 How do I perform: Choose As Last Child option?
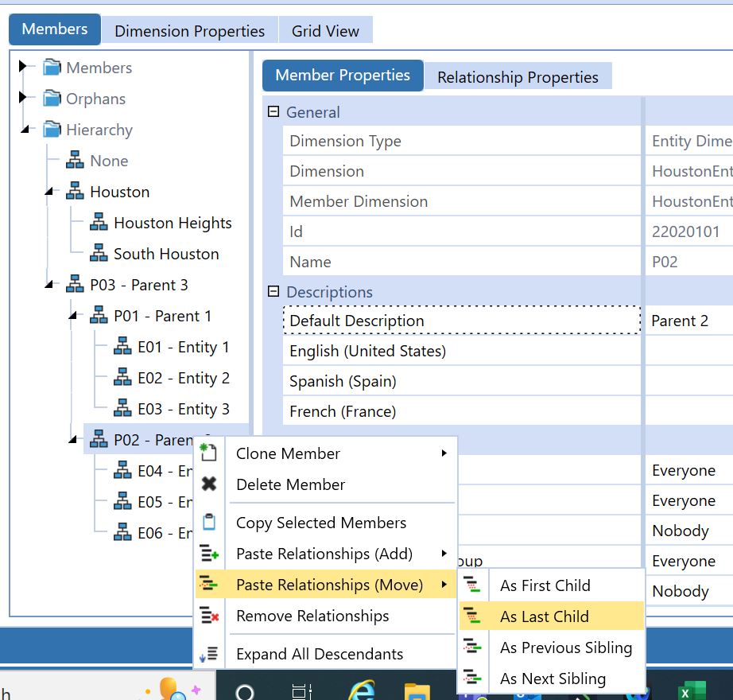click(x=545, y=616)
